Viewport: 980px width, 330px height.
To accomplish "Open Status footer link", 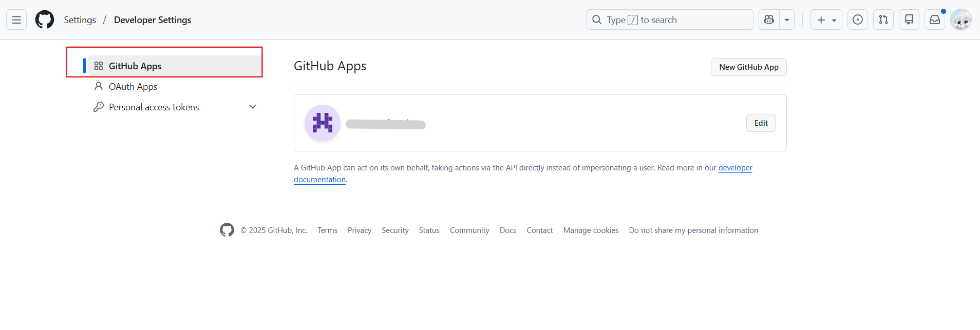I will (429, 230).
